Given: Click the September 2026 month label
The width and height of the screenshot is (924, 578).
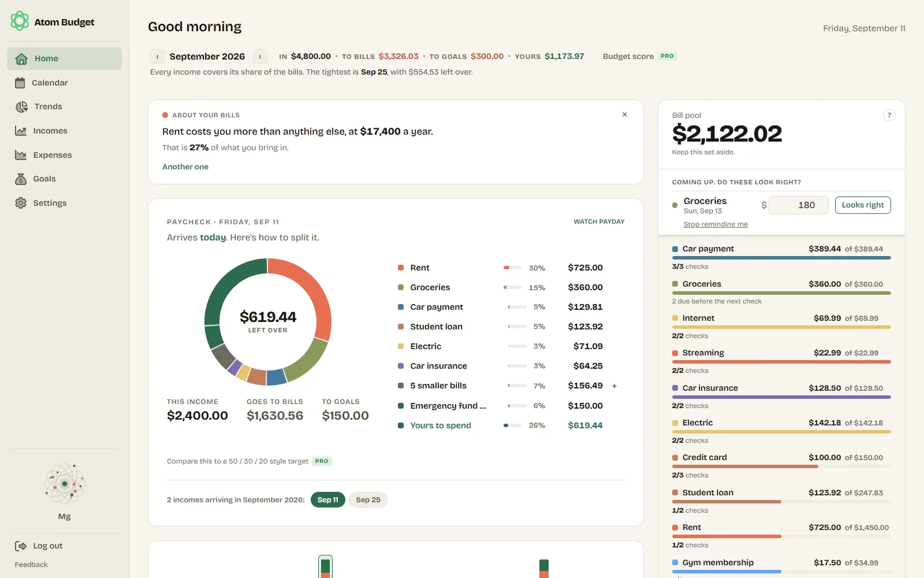Looking at the screenshot, I should (207, 57).
